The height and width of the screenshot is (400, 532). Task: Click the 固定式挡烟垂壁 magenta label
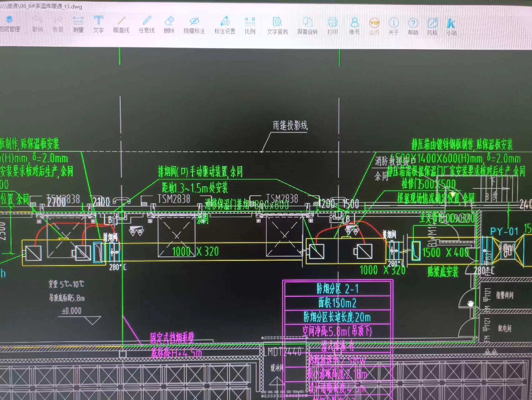(172, 337)
